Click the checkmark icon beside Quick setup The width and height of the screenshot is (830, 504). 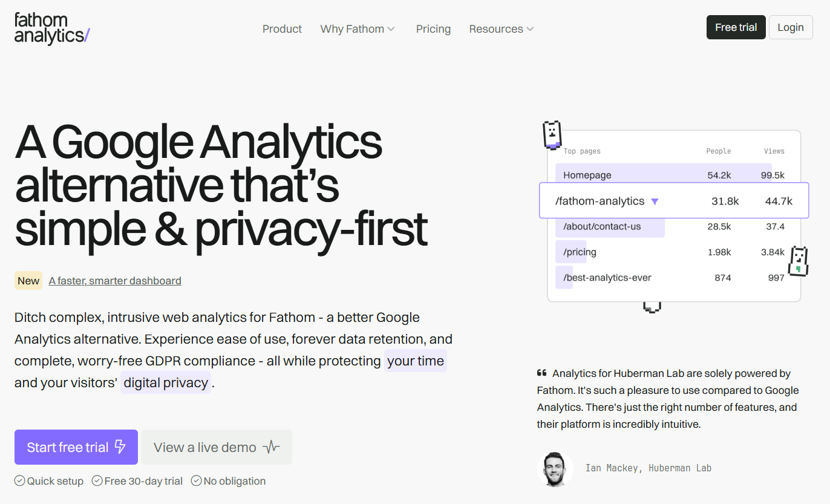(19, 480)
